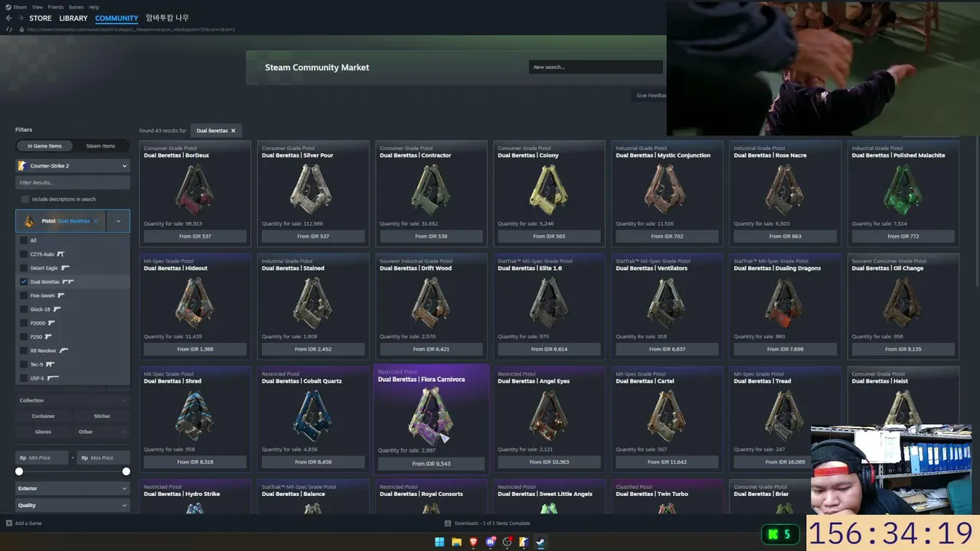Image resolution: width=980 pixels, height=551 pixels.
Task: Click the Dueling Dragons skin image
Action: [785, 302]
